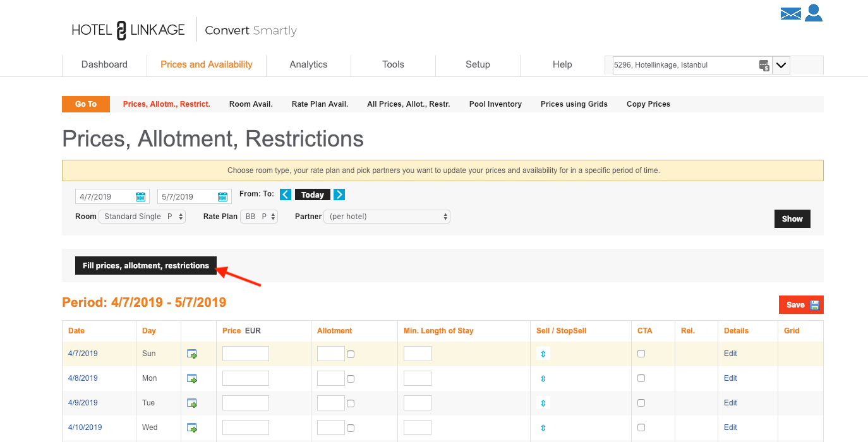Open Edit details link for 4/10/2019
The width and height of the screenshot is (868, 442).
(x=730, y=427)
